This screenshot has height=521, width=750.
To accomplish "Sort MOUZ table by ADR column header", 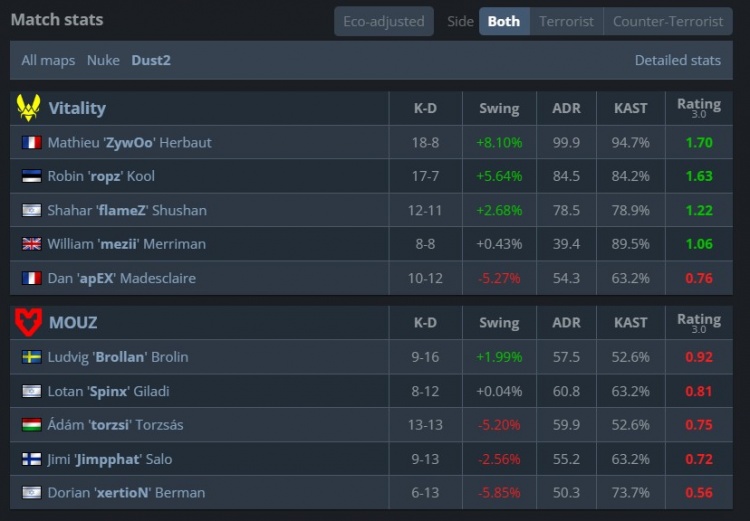I will coord(566,323).
